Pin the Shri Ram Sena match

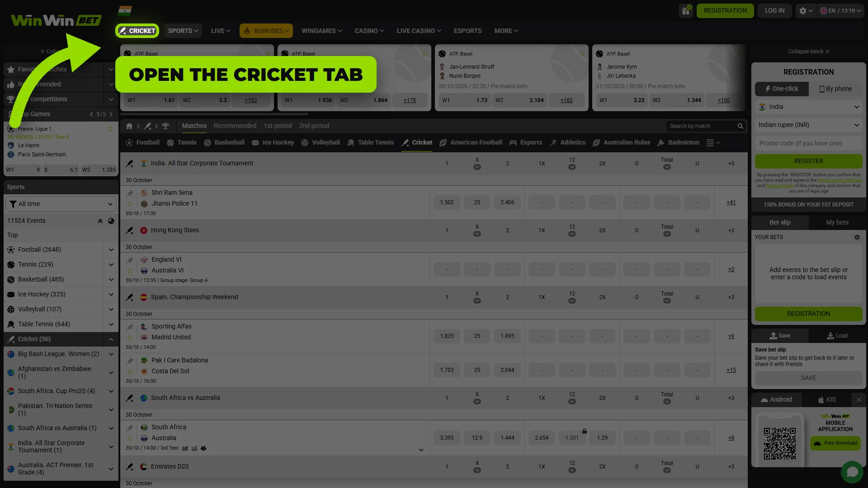click(x=130, y=193)
